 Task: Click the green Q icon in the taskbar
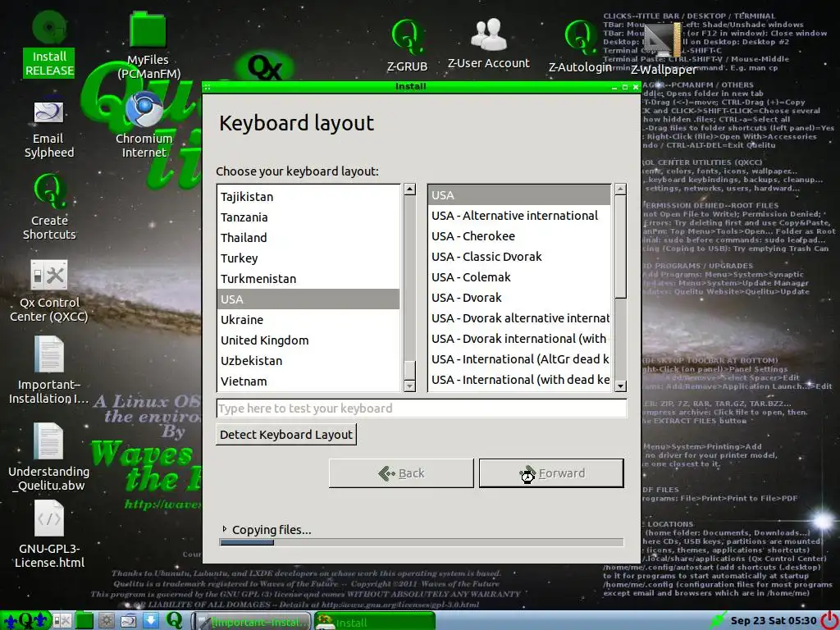coord(174,620)
